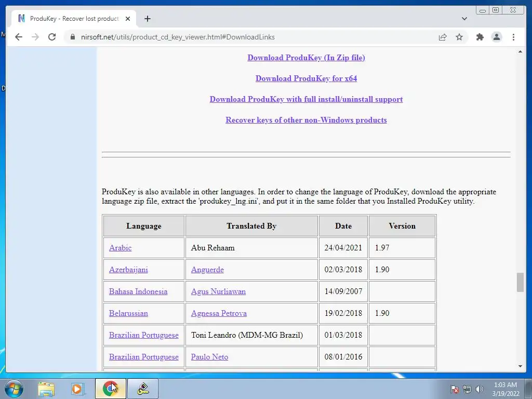Viewport: 532px width, 399px height.
Task: Click the forward navigation arrow
Action: pyautogui.click(x=35, y=37)
